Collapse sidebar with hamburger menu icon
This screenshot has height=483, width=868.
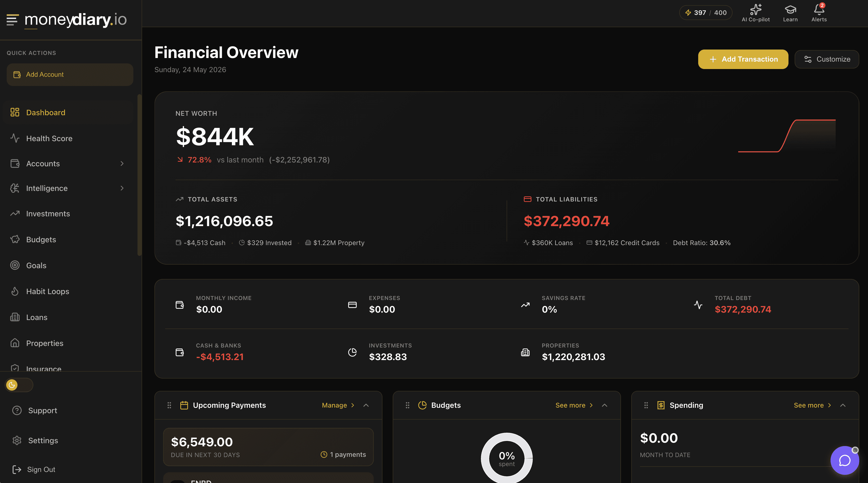click(x=13, y=20)
